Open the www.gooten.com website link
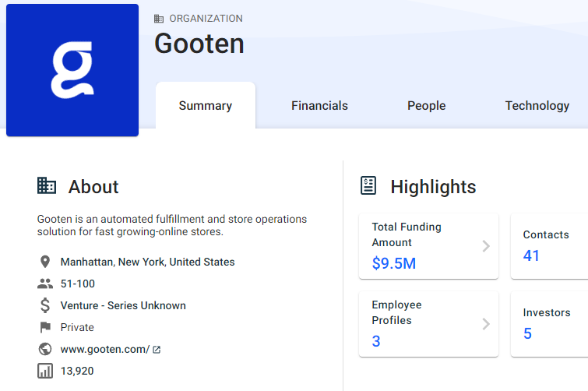The height and width of the screenshot is (391, 588). point(105,349)
